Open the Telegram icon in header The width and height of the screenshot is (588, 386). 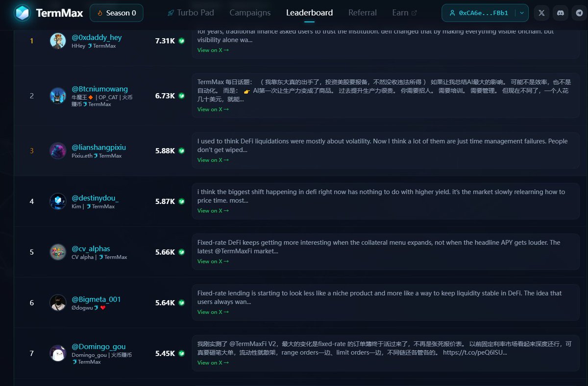click(580, 13)
